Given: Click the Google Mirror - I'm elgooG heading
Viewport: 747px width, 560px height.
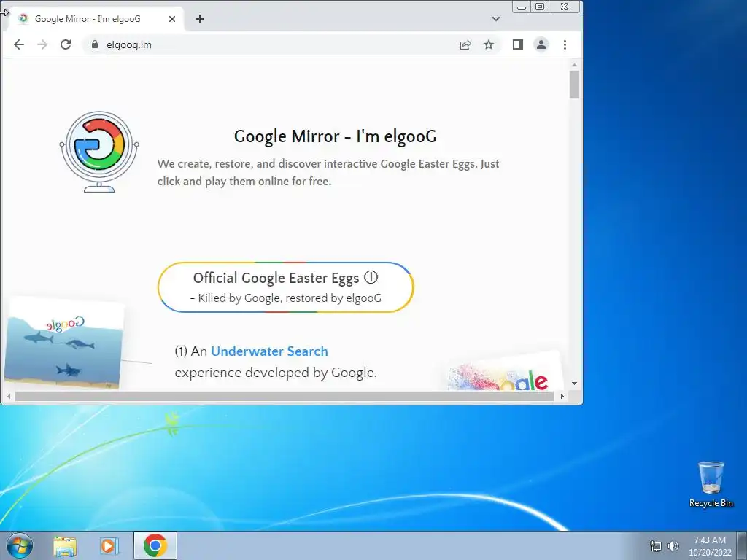Looking at the screenshot, I should (x=335, y=136).
